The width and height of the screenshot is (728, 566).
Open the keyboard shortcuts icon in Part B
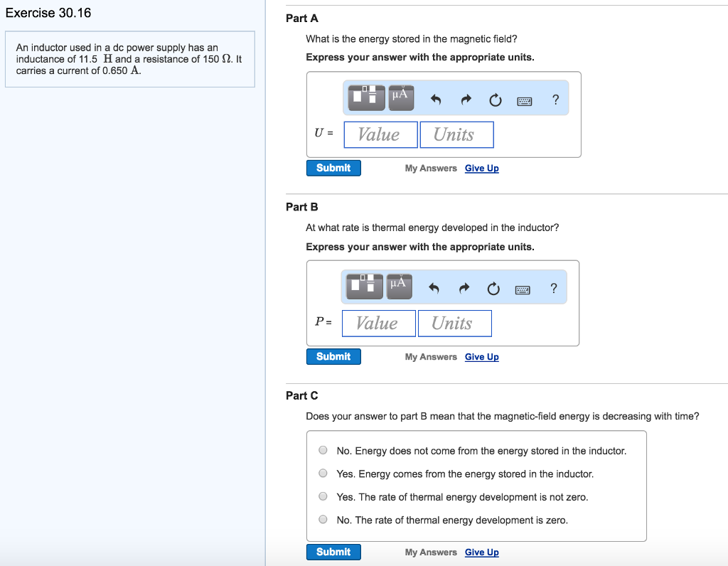pyautogui.click(x=523, y=289)
